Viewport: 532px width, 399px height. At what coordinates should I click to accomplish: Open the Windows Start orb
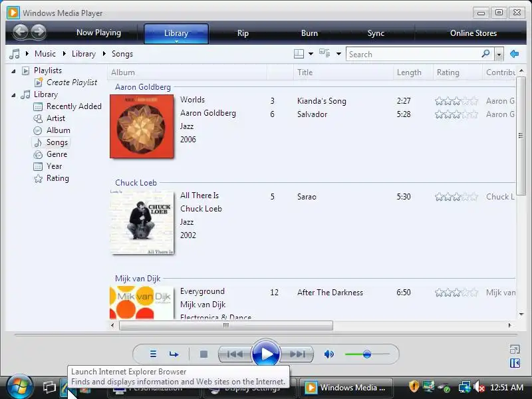pyautogui.click(x=20, y=387)
